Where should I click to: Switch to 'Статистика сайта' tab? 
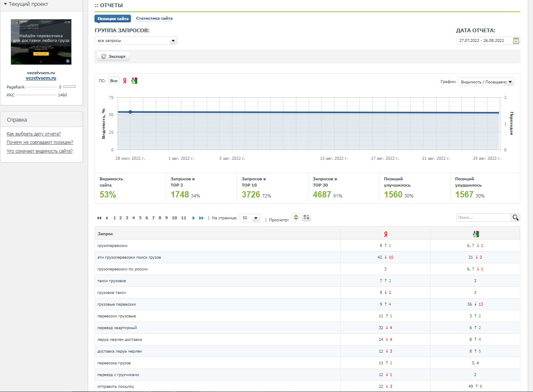coord(154,18)
